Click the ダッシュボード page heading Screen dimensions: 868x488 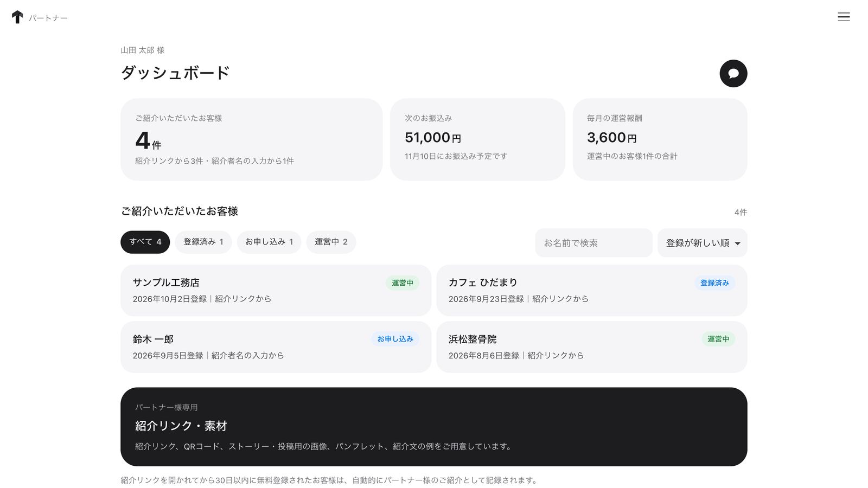tap(175, 73)
